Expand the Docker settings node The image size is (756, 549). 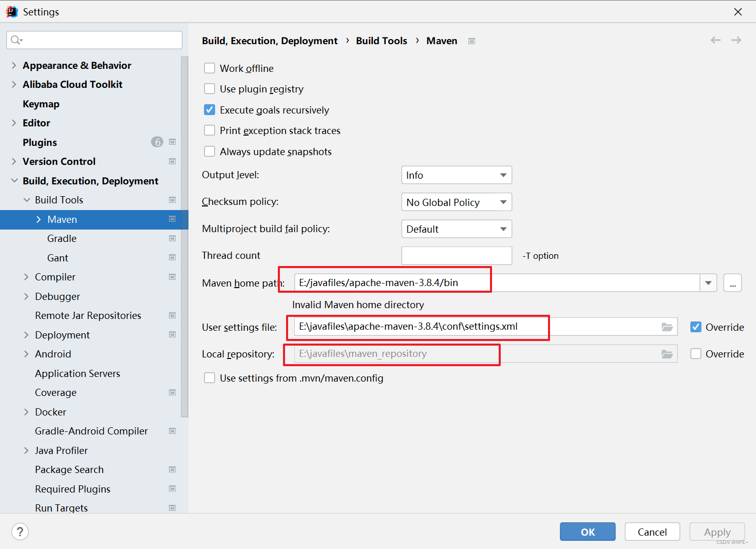tap(26, 412)
